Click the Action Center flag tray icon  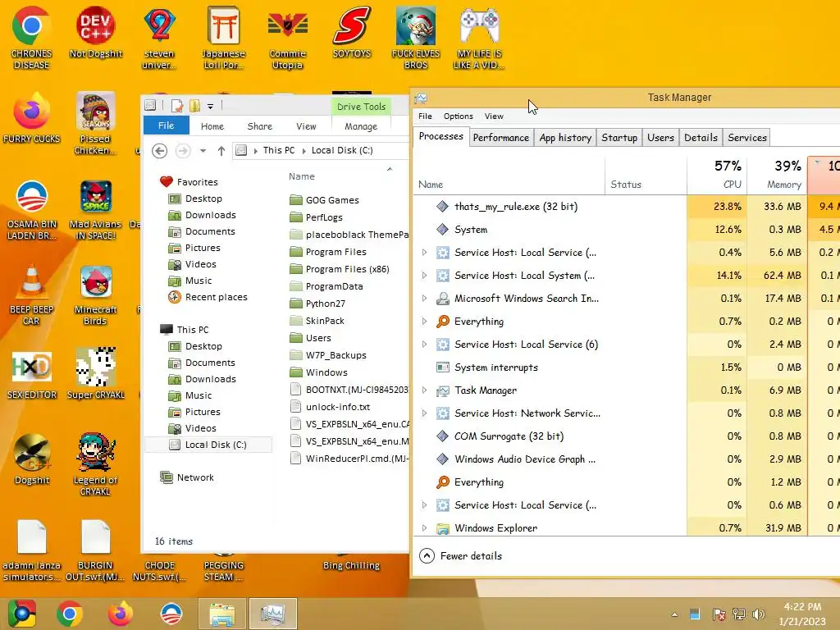tap(719, 614)
